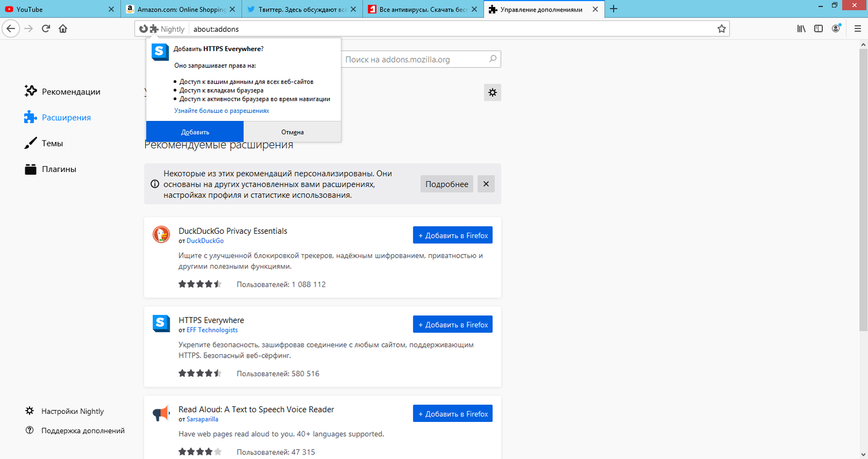Open the home page icon
The image size is (868, 459).
tap(62, 28)
